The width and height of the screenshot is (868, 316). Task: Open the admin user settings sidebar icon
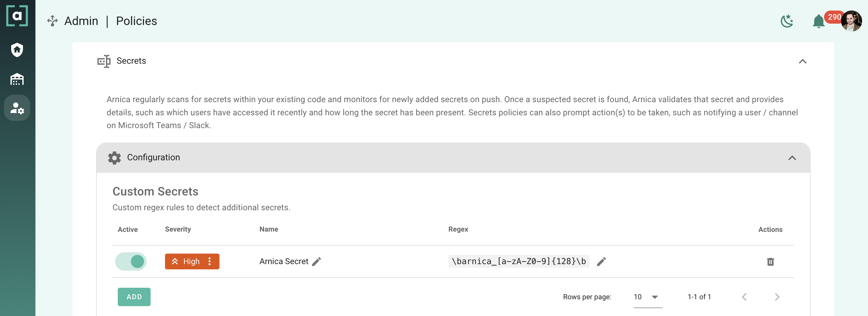17,108
